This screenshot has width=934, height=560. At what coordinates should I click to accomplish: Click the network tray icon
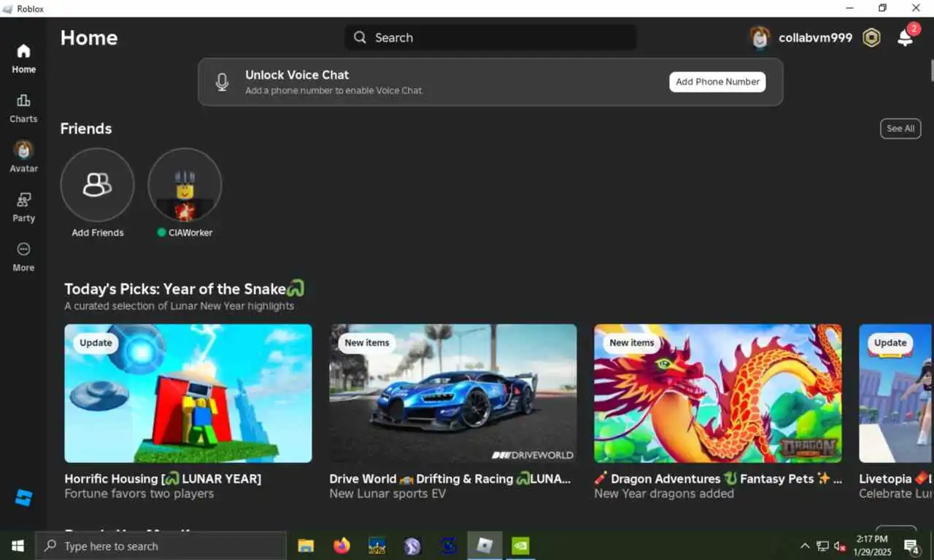(822, 546)
